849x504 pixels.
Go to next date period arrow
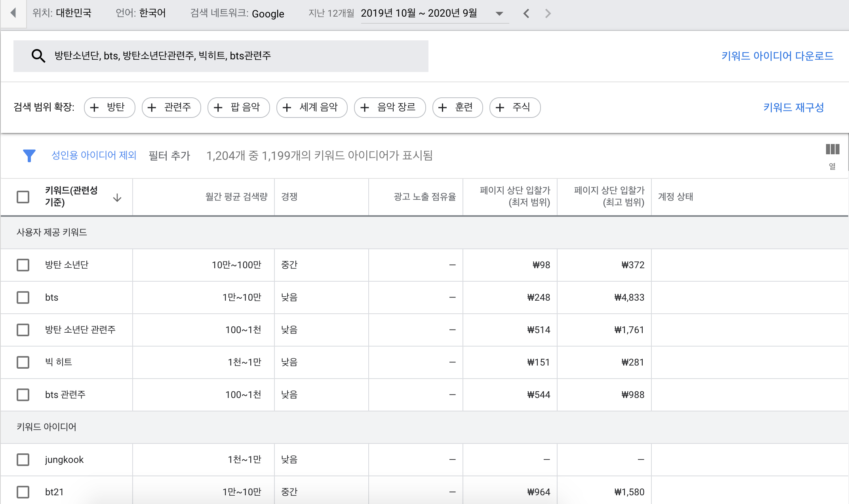tap(548, 13)
